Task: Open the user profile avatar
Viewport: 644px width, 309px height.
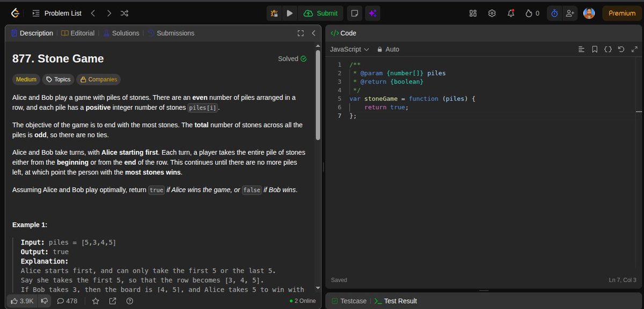Action: [589, 13]
